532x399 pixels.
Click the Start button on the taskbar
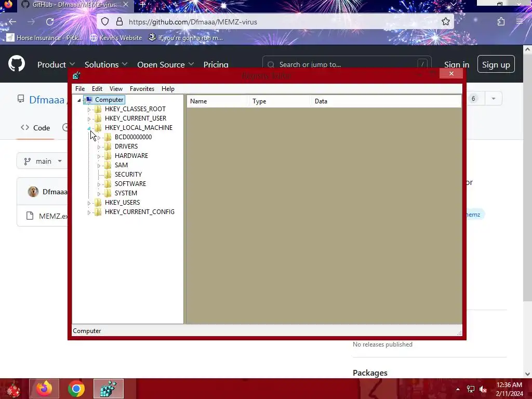click(x=14, y=389)
